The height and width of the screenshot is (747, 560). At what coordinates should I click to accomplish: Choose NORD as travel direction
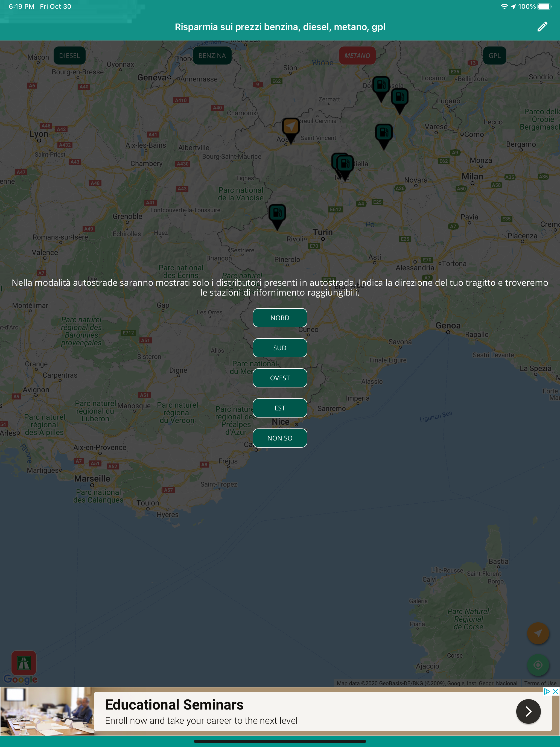280,317
